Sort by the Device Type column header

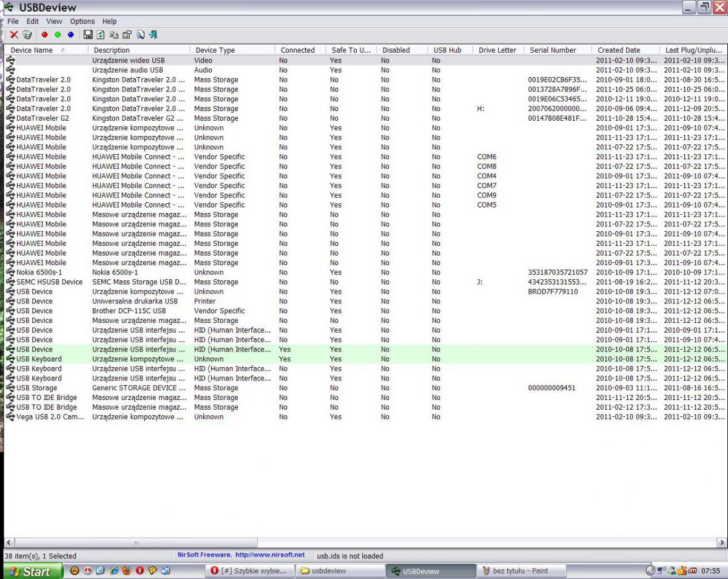click(233, 50)
